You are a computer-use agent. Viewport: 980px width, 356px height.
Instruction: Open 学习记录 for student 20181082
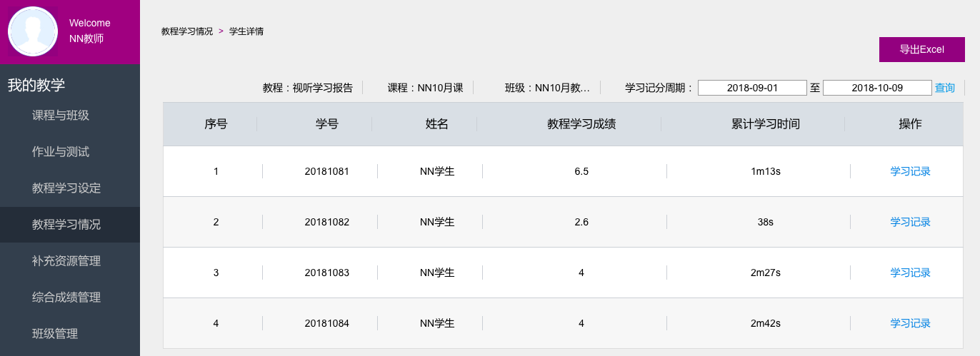(910, 222)
